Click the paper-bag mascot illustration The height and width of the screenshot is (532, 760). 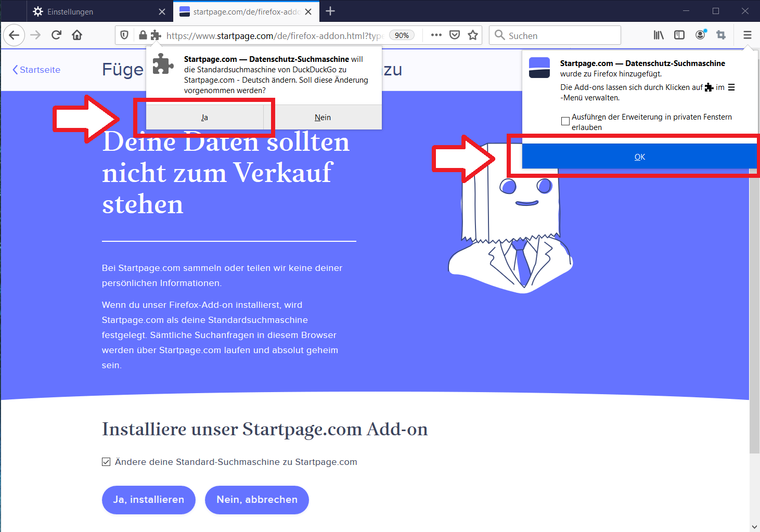click(510, 218)
